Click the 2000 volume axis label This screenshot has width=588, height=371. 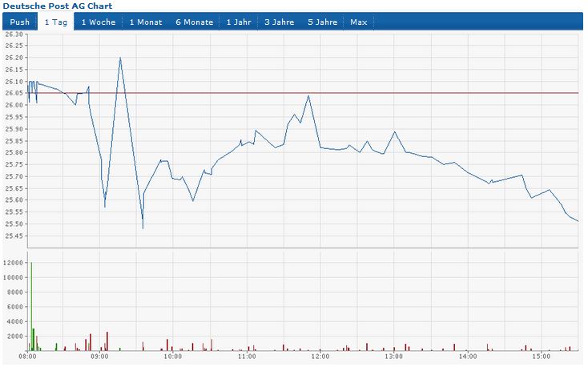pyautogui.click(x=15, y=337)
